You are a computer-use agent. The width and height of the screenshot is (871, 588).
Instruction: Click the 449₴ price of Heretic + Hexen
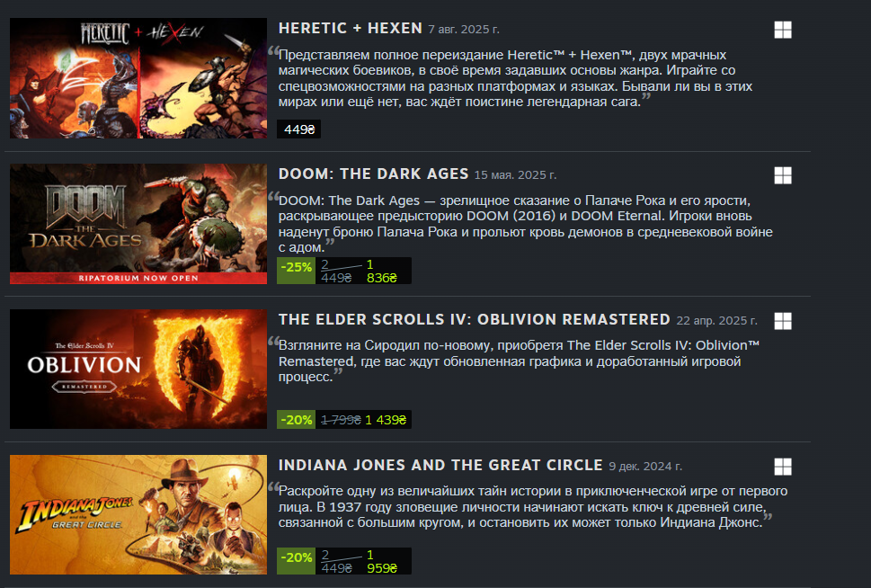click(x=298, y=129)
